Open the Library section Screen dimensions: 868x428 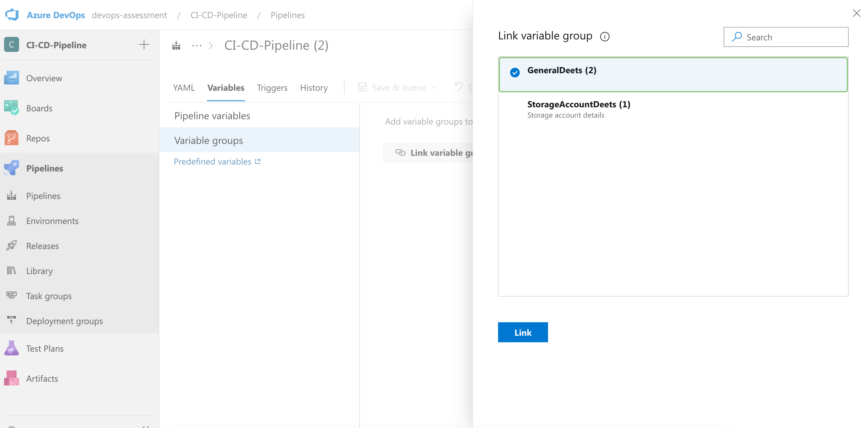tap(39, 271)
